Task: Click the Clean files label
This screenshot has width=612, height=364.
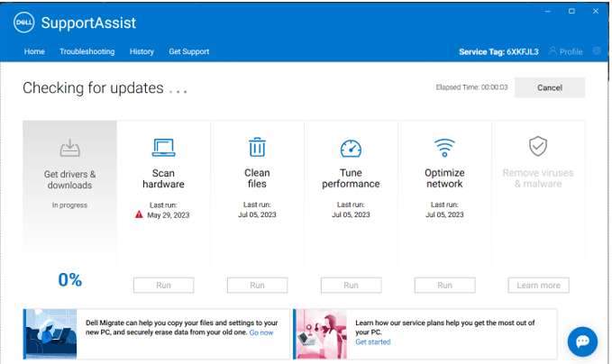Action: 257,178
